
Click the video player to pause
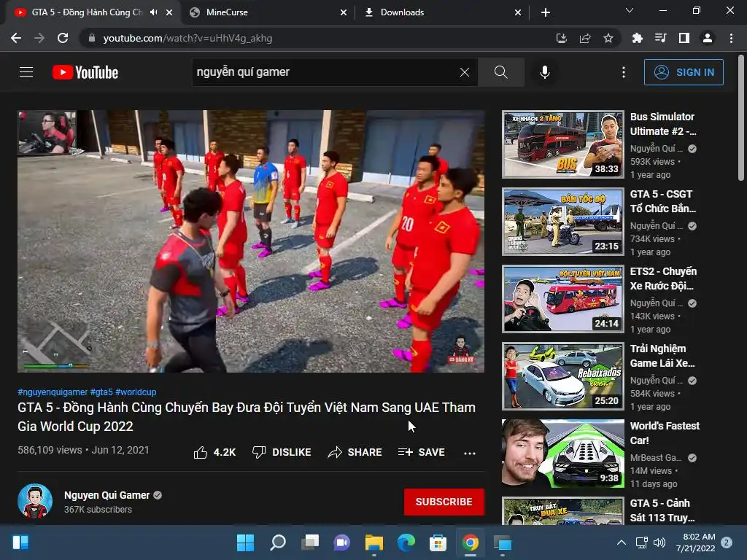tap(251, 241)
